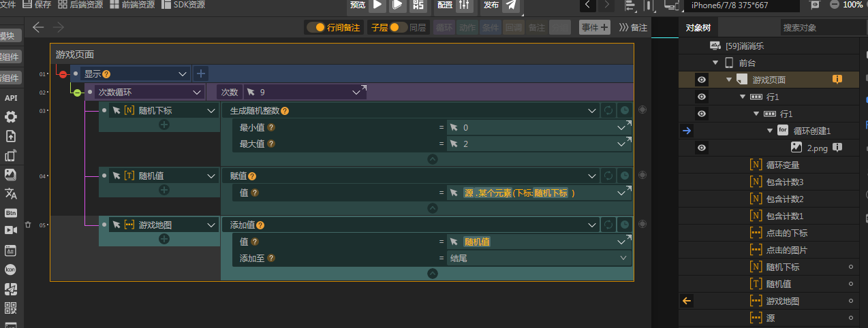Viewport: 868px width, 328px height.
Task: Toggle the green node on row 02
Action: click(77, 93)
